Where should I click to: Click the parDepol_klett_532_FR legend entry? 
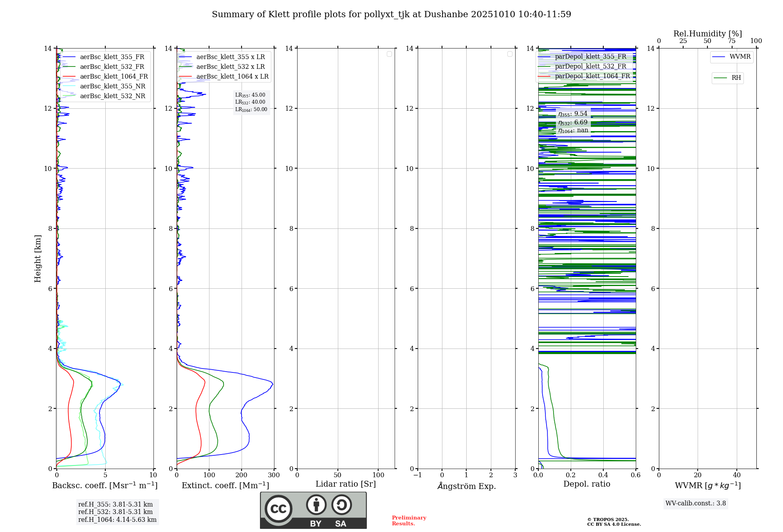pyautogui.click(x=590, y=66)
